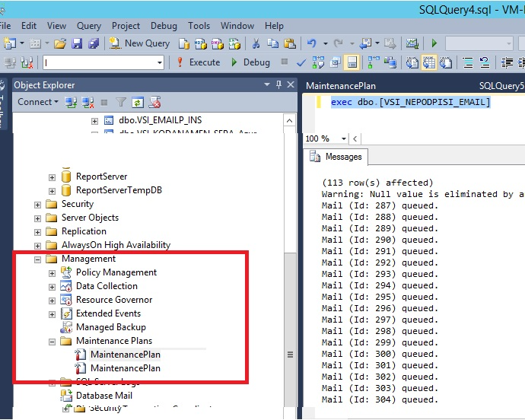
Task: Click the New Query toolbar button
Action: (x=140, y=43)
